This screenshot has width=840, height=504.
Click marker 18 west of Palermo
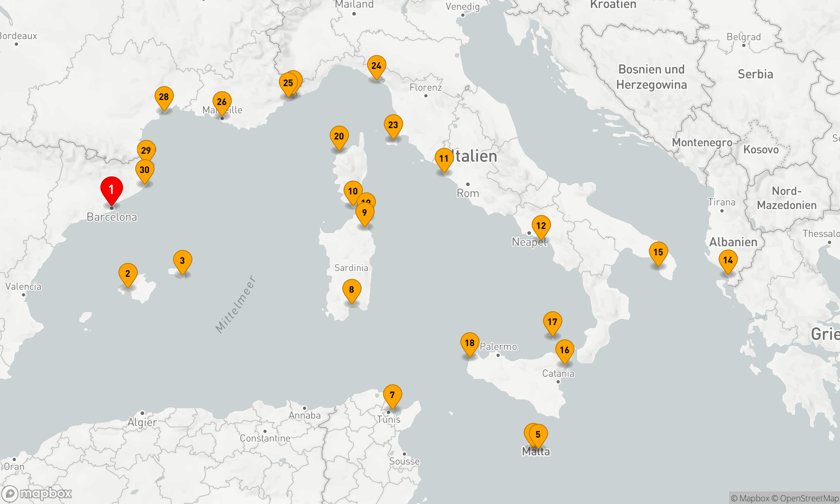click(x=469, y=343)
